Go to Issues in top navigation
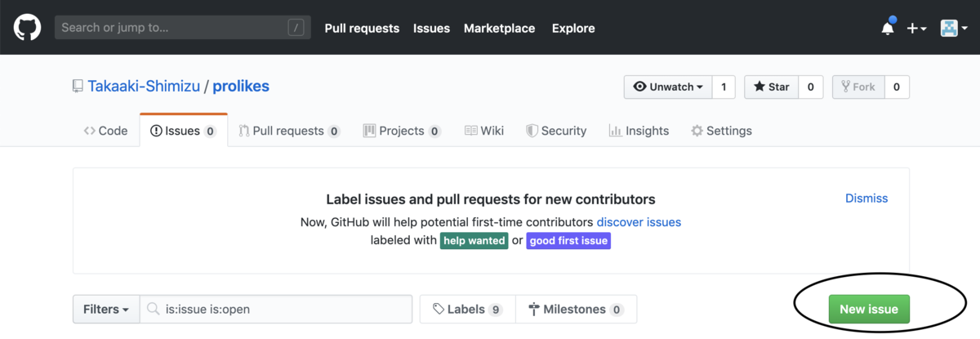The height and width of the screenshot is (339, 980). point(431,28)
